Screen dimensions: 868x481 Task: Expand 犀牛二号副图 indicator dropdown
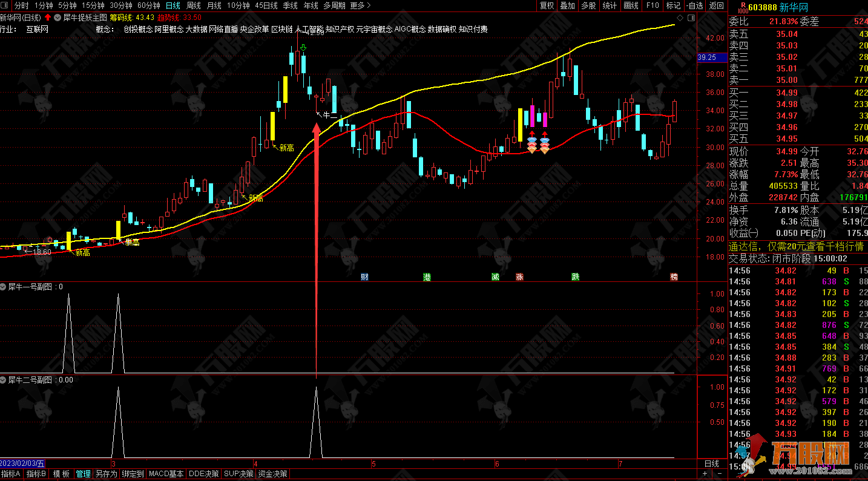(x=4, y=380)
